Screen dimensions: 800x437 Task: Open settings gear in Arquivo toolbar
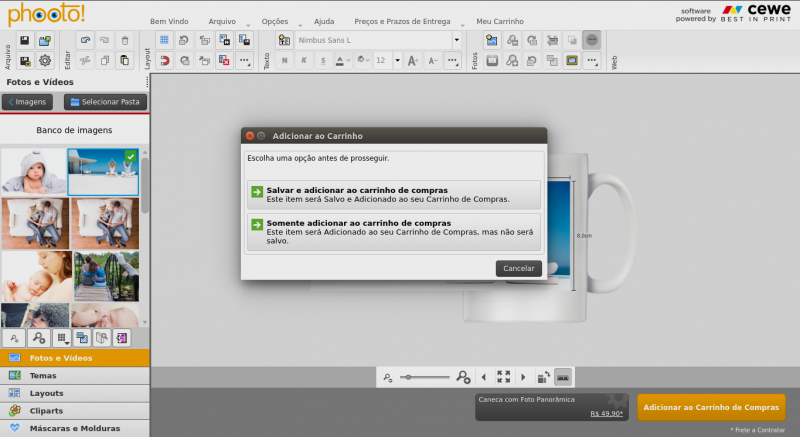coord(45,61)
